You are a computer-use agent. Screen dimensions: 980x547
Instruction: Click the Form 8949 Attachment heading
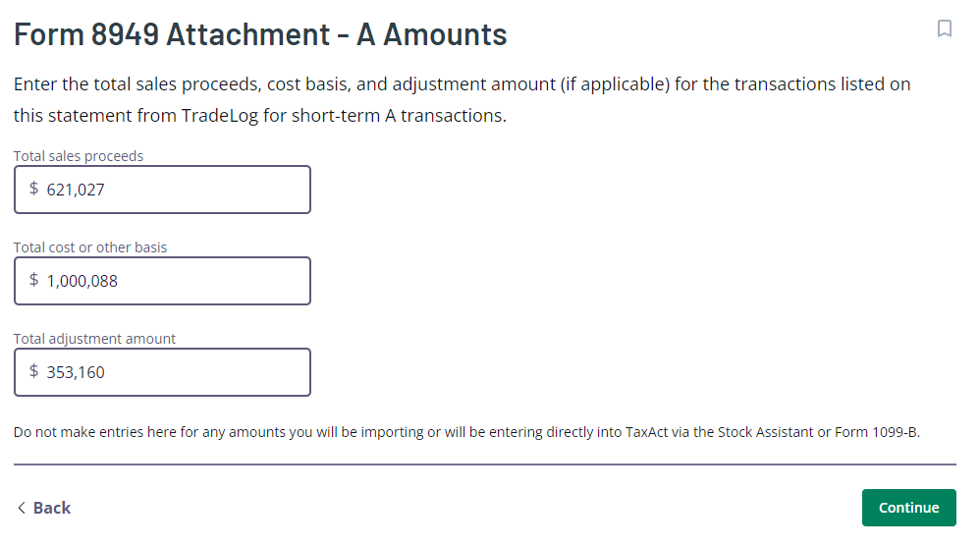pos(260,34)
